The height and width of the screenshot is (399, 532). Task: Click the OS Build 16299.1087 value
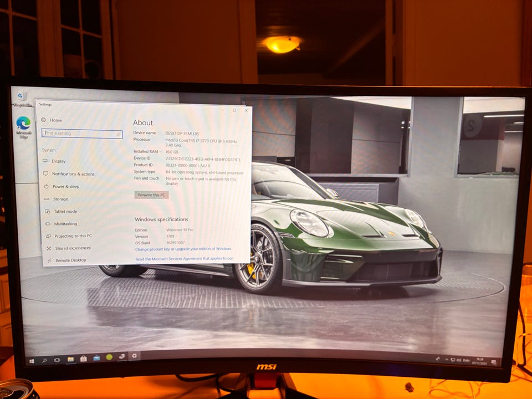click(176, 243)
